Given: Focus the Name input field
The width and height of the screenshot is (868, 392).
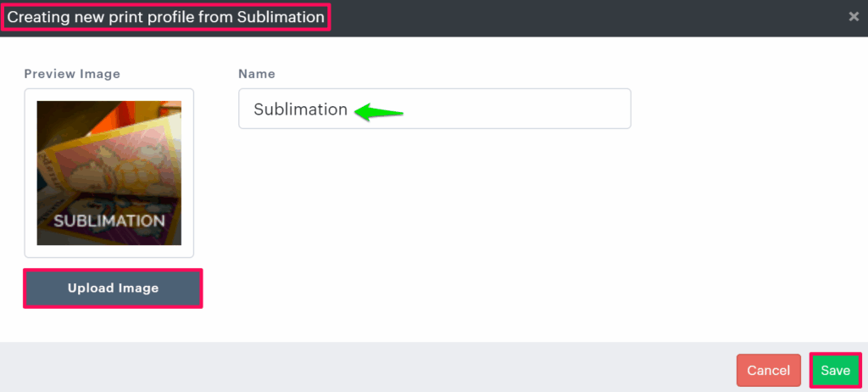Looking at the screenshot, I should pos(509,109).
